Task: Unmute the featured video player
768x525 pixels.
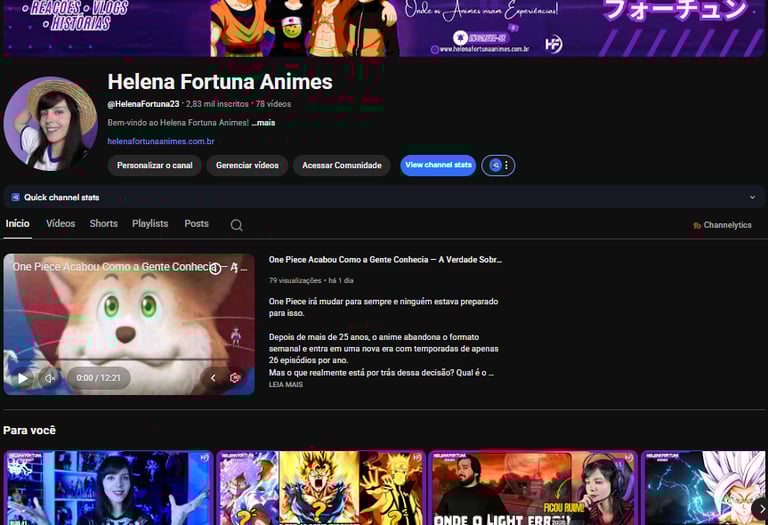Action: (50, 378)
